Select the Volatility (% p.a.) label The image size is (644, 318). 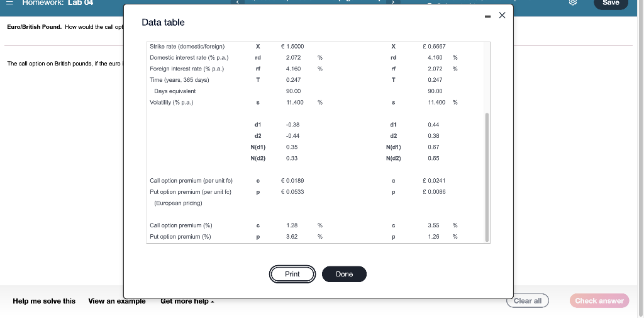(x=171, y=102)
